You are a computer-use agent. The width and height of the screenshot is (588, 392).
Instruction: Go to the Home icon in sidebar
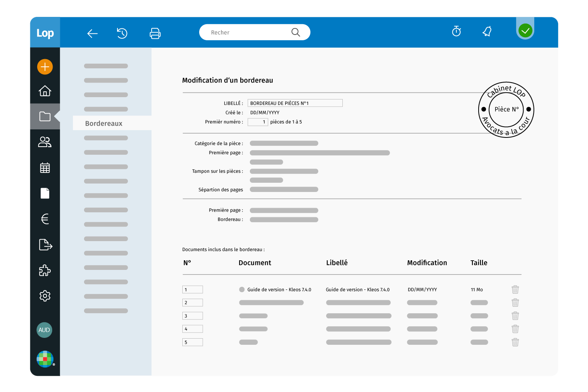point(45,91)
